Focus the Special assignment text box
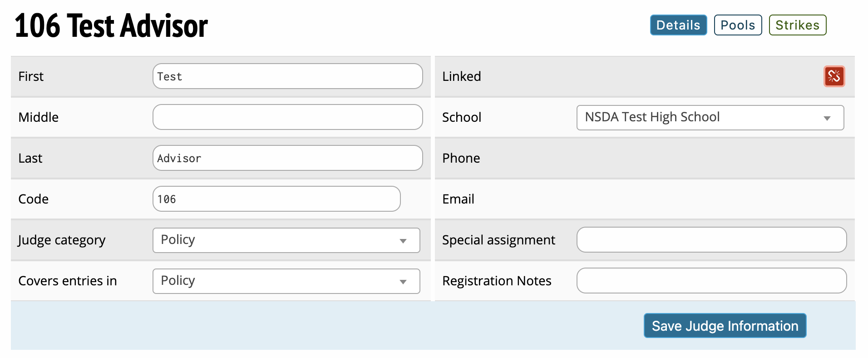Screen dimensions: 868x358 [x=711, y=240]
